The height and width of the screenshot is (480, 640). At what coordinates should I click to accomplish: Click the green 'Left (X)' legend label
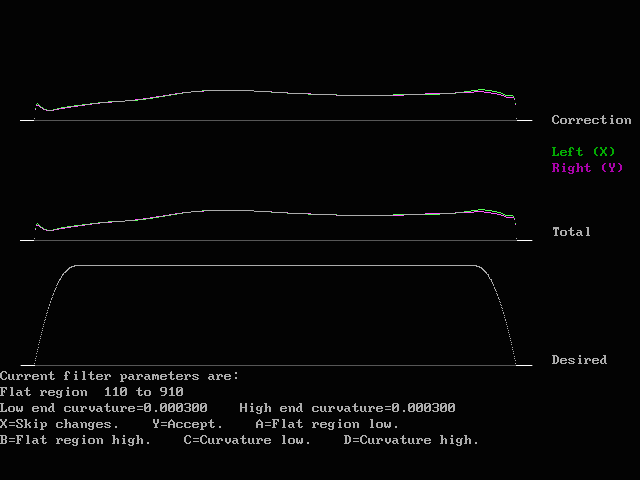pos(583,152)
